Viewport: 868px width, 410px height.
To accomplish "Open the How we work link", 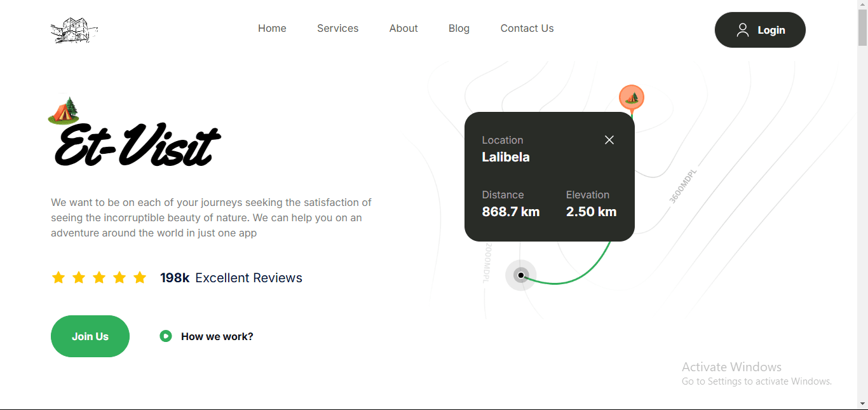I will click(x=216, y=336).
